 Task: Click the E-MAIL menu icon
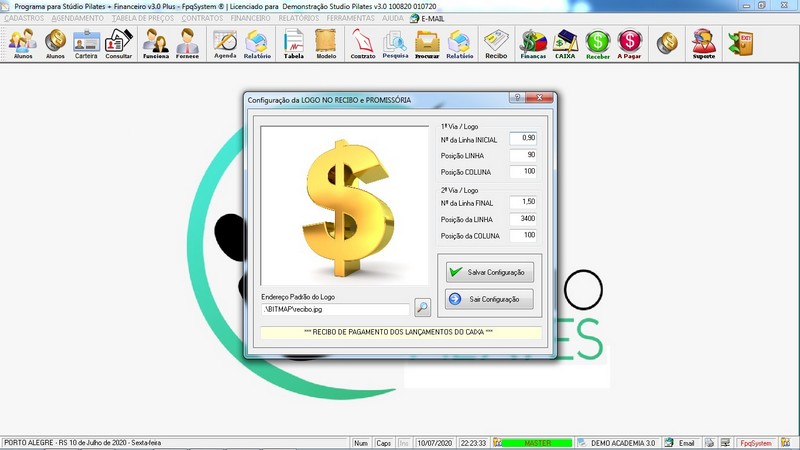tap(427, 18)
